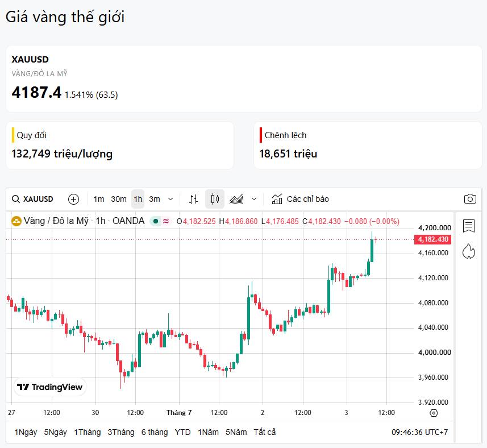Viewport: 487px width, 448px height.
Task: Select the bar chart style icon
Action: tap(194, 199)
